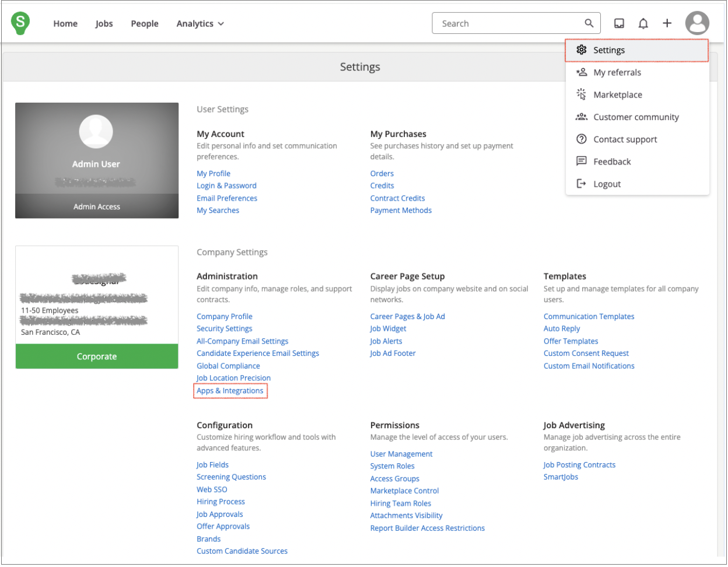
Task: Open Career Pages & Job Ad link
Action: 407,317
